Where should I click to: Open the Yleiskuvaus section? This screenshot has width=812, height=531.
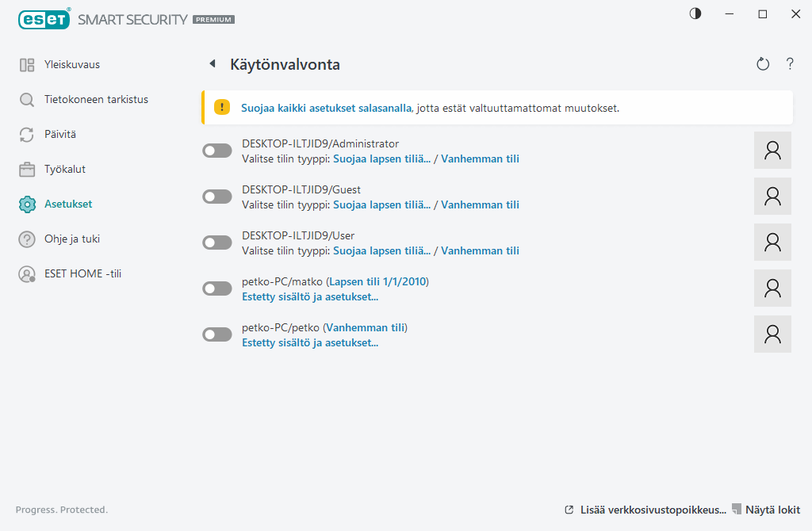click(71, 65)
